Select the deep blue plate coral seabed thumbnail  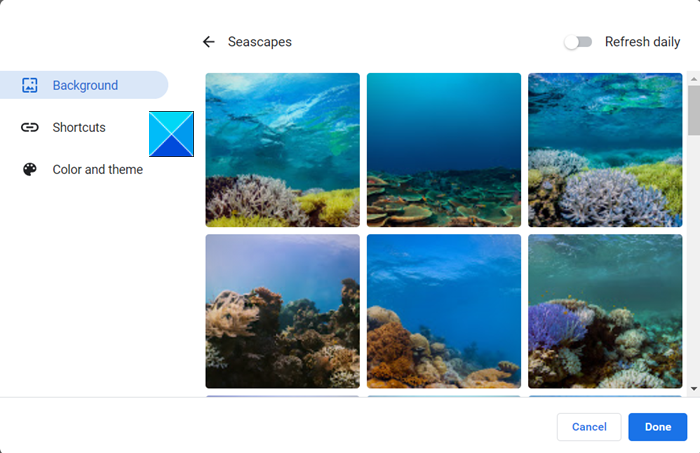444,150
